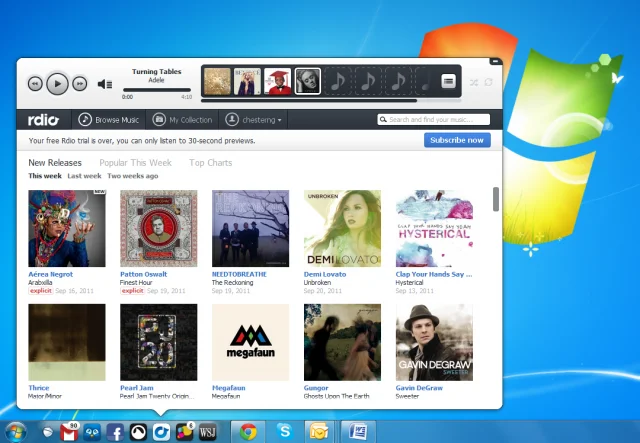Click the Thrice artist link
640x443 pixels.
pos(39,388)
